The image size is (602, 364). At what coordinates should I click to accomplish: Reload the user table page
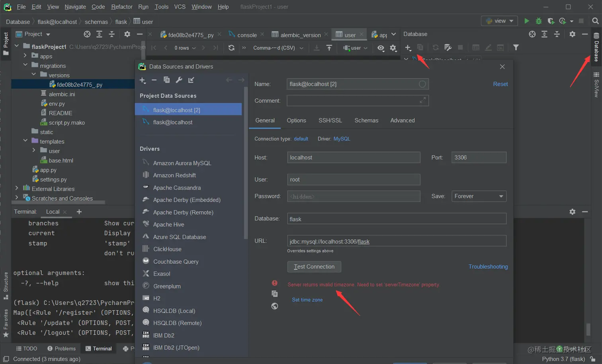point(231,48)
